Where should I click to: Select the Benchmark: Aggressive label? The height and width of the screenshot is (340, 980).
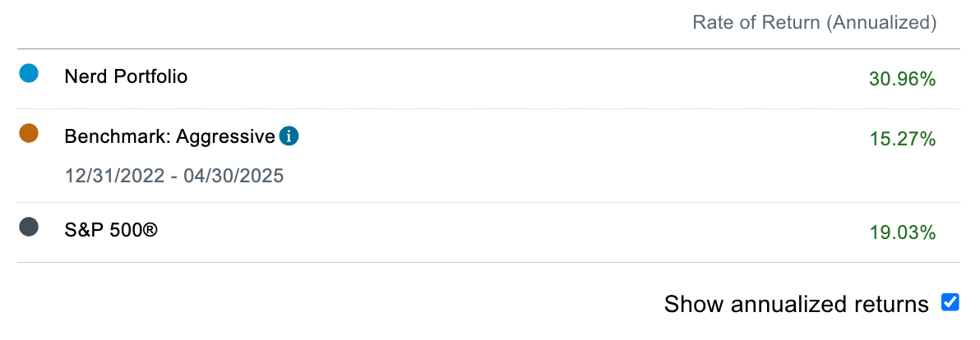pyautogui.click(x=170, y=136)
